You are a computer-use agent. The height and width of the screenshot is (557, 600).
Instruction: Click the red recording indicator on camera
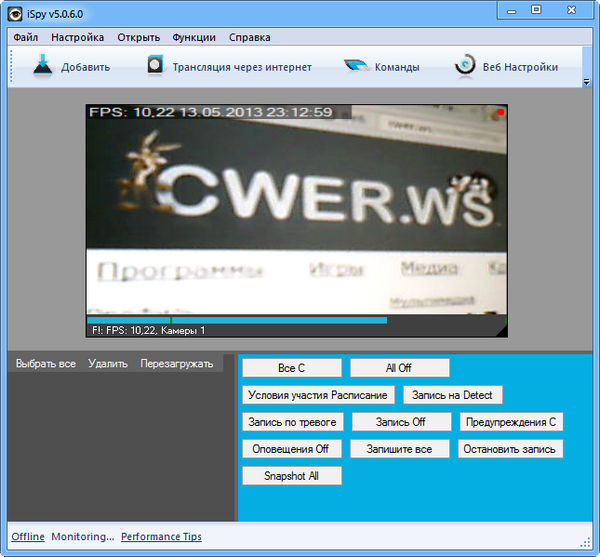500,112
